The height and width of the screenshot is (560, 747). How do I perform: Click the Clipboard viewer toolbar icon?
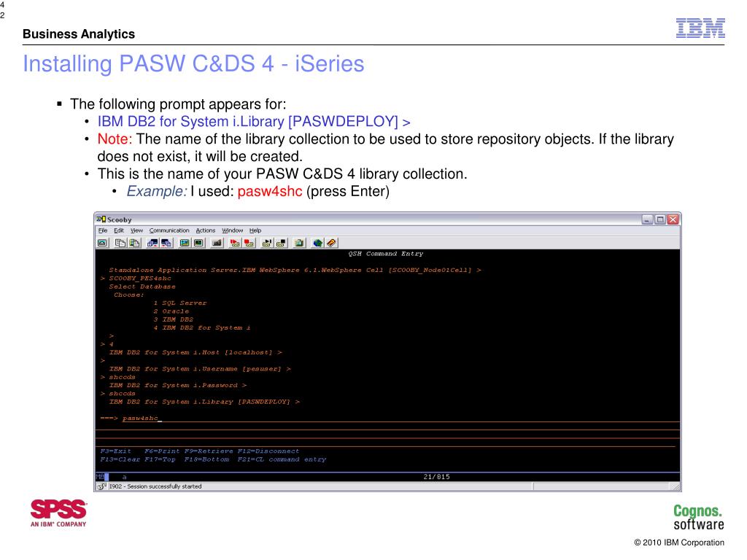pyautogui.click(x=299, y=244)
